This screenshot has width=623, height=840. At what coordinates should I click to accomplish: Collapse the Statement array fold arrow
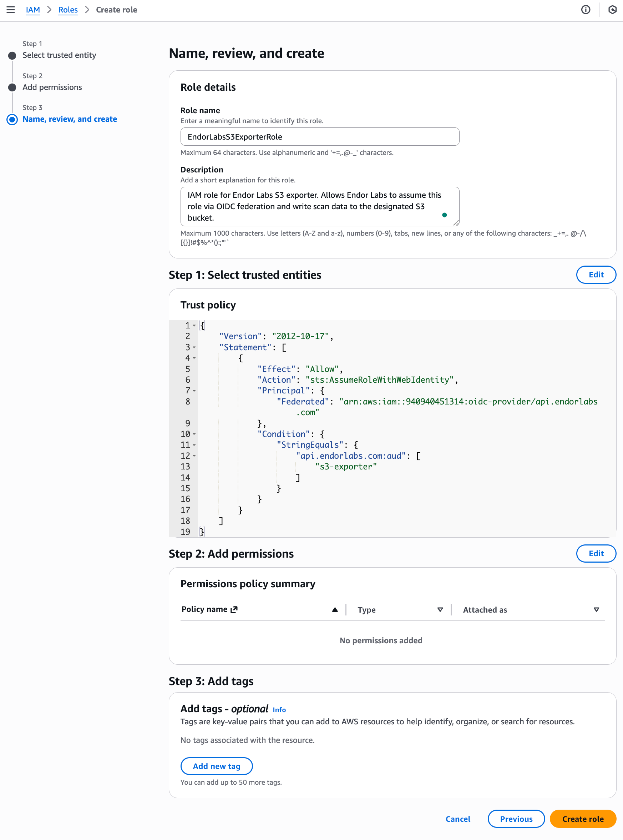194,348
